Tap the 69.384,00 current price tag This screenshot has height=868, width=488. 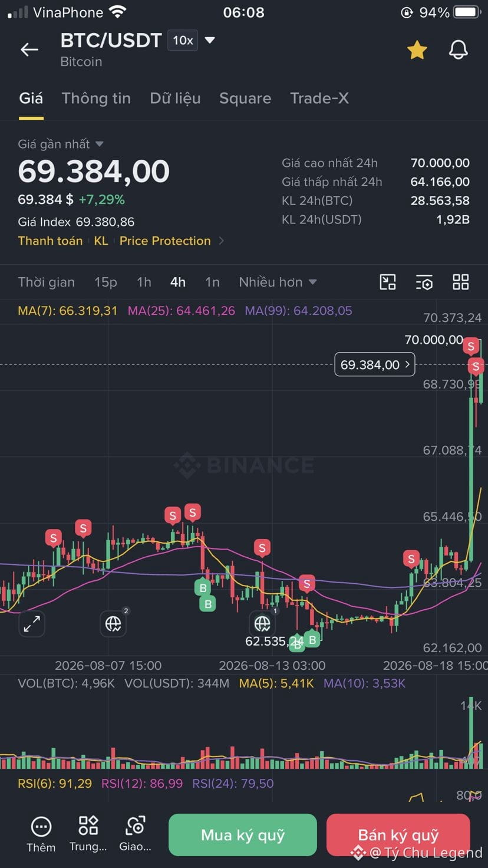pyautogui.click(x=375, y=364)
